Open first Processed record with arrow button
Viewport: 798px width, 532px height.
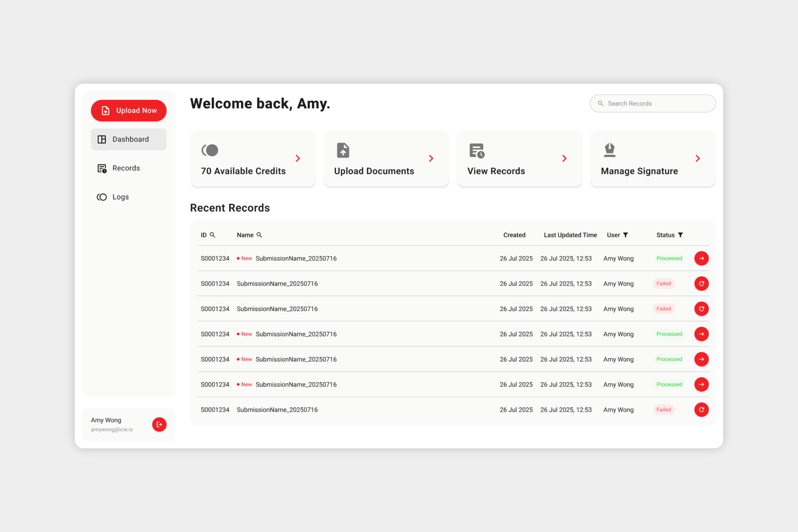pyautogui.click(x=701, y=258)
